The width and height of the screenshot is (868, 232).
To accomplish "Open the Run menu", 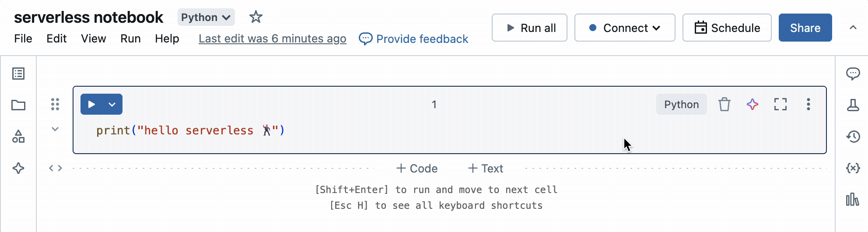I will [x=130, y=39].
